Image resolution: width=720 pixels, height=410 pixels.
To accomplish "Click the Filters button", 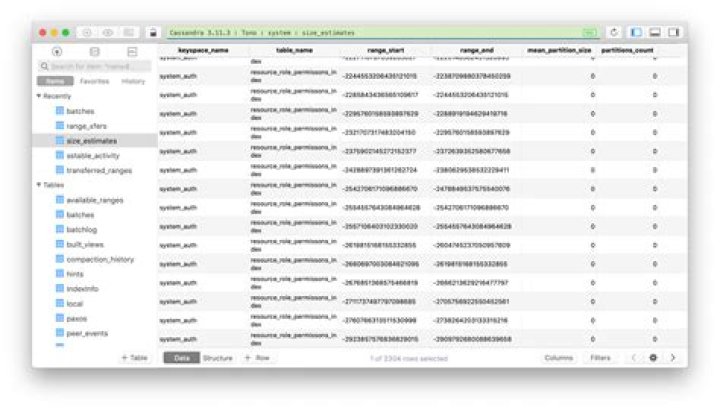I will 600,357.
